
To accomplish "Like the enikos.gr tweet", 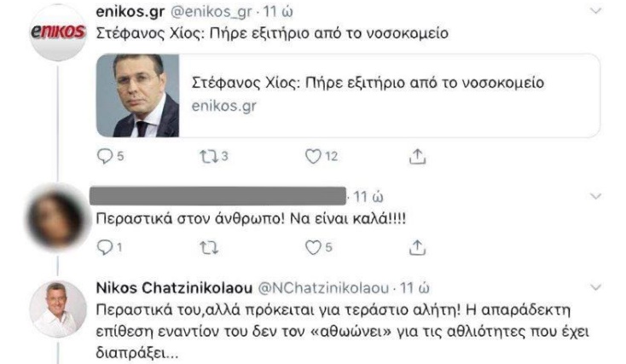I will (x=313, y=156).
